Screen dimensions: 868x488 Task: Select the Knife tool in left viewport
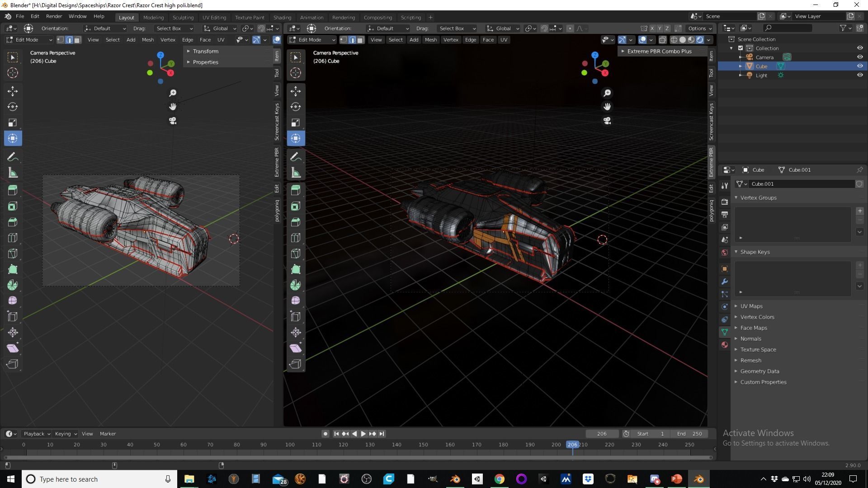(13, 253)
